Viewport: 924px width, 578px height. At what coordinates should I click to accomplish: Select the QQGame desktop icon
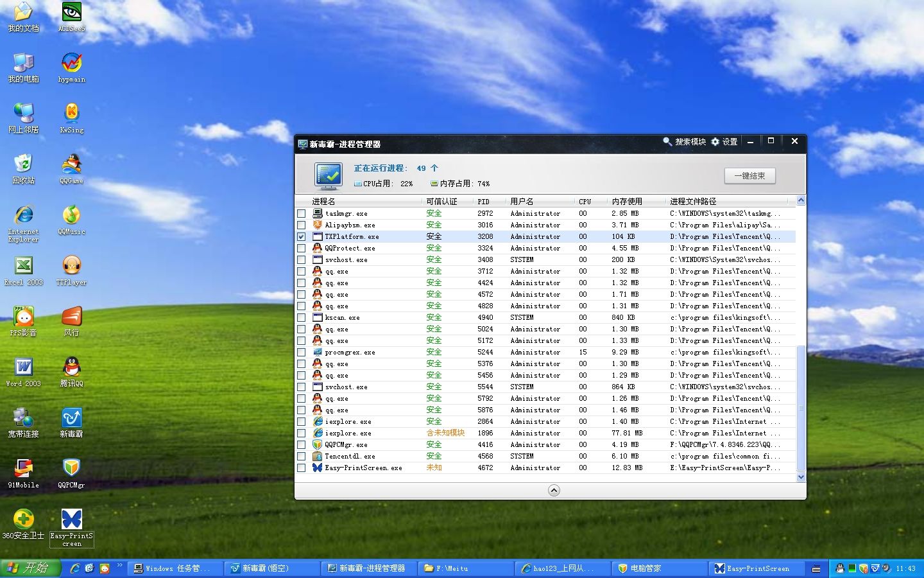(71, 169)
